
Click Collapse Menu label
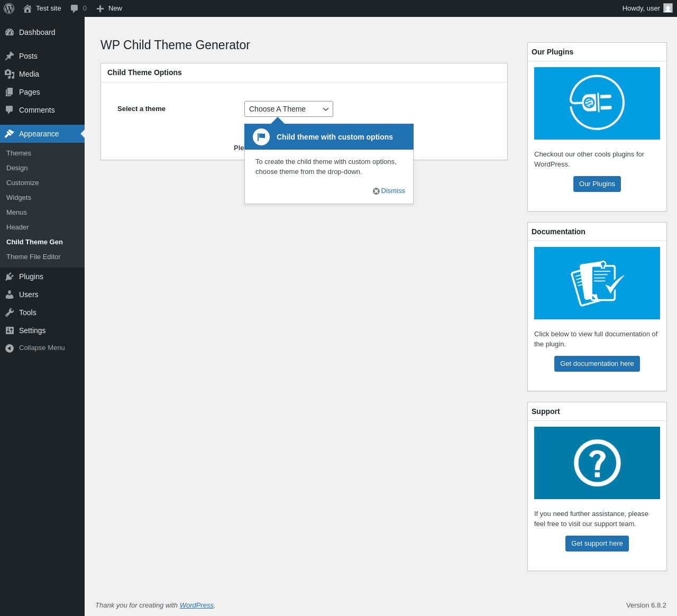(42, 348)
